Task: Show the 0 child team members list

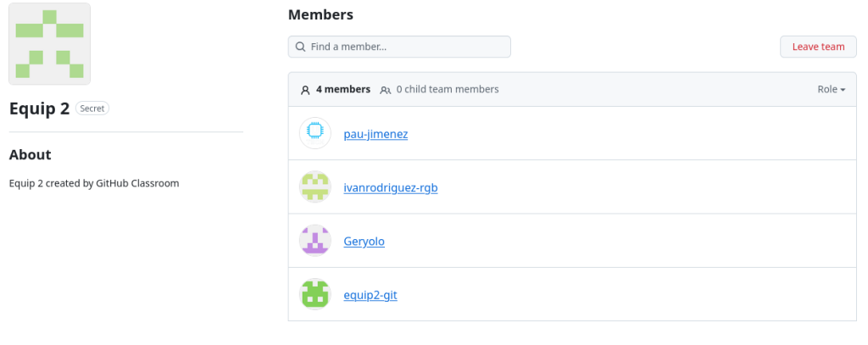Action: [447, 89]
